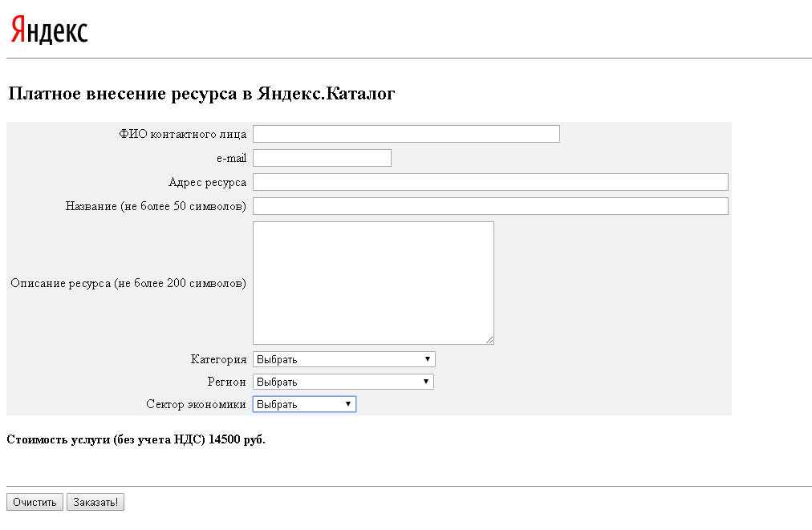Click the Регион label
This screenshot has width=812, height=530.
point(226,382)
